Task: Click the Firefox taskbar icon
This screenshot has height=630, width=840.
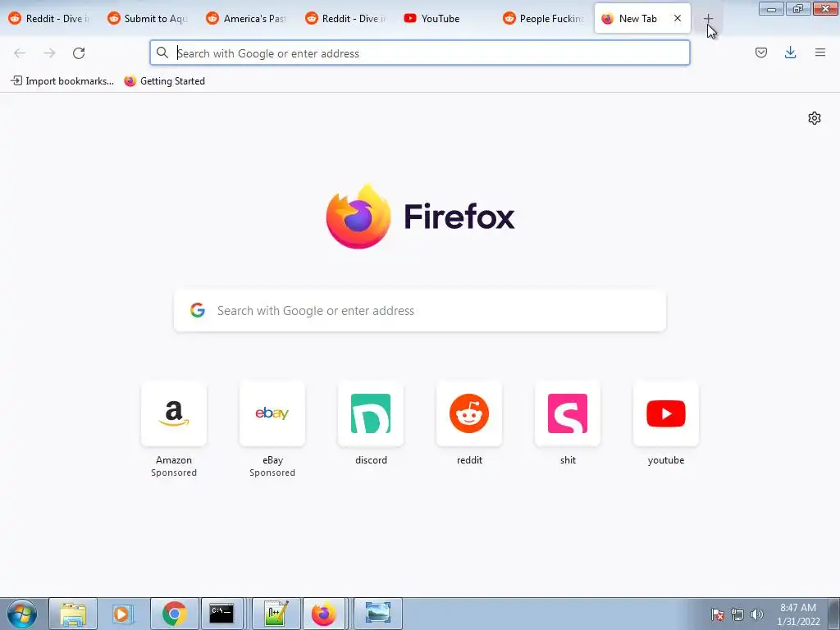Action: point(323,614)
